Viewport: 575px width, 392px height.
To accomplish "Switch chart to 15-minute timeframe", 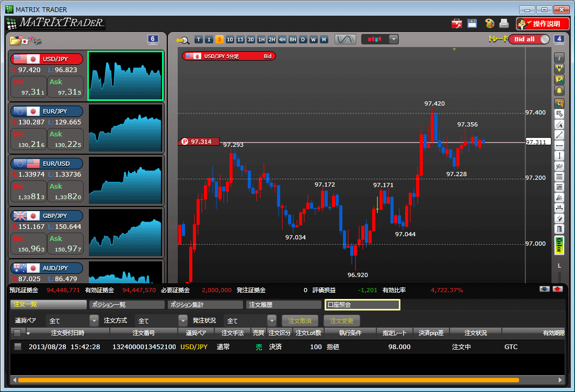I will (x=240, y=40).
